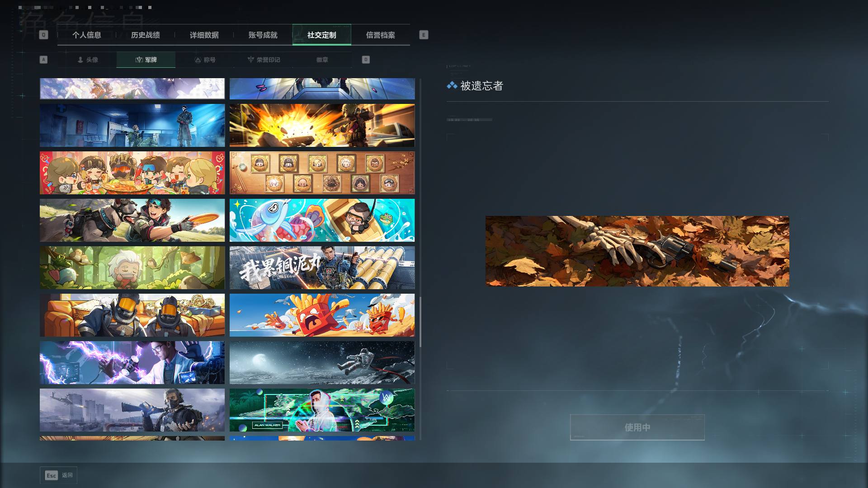The width and height of the screenshot is (868, 488).
Task: Select the orange sofa armored soldiers banner
Action: click(x=132, y=315)
